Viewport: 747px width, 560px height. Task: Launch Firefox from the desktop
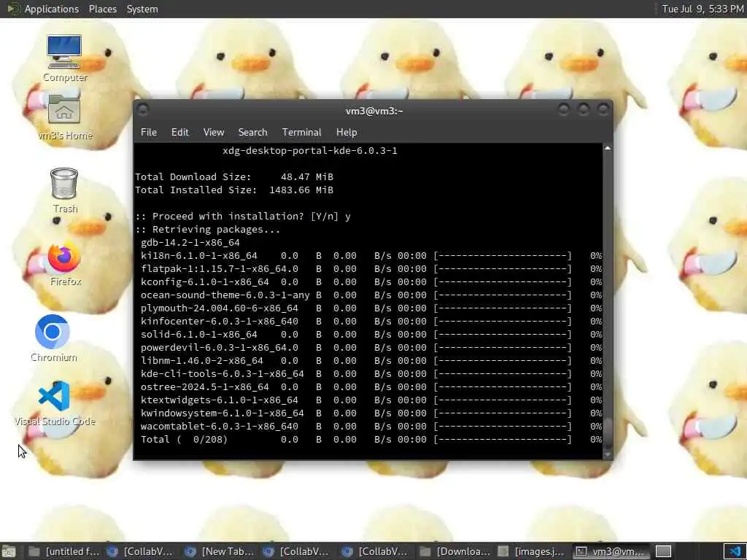[x=64, y=264]
